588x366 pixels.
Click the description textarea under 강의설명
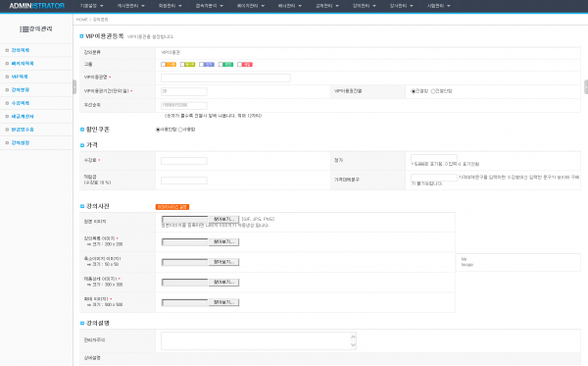259,340
